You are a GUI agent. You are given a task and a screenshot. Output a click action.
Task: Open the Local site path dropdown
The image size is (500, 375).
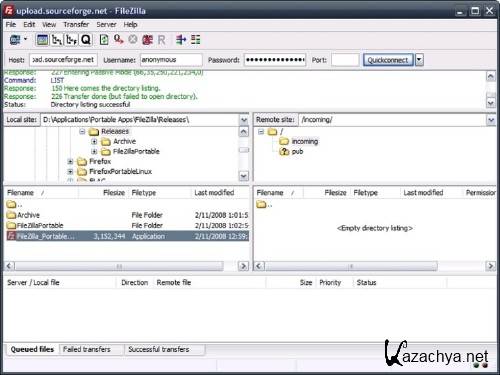click(x=244, y=120)
